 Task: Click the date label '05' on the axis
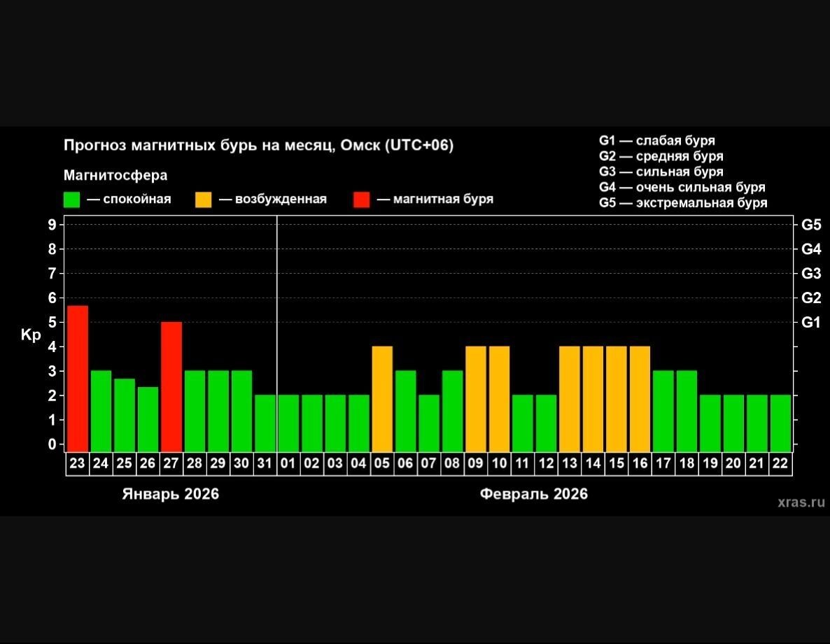(x=381, y=463)
